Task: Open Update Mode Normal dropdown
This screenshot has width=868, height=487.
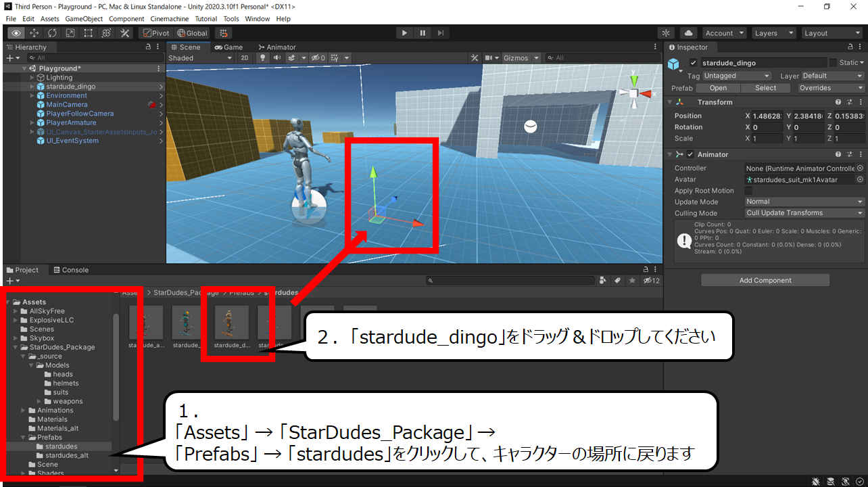Action: 804,202
